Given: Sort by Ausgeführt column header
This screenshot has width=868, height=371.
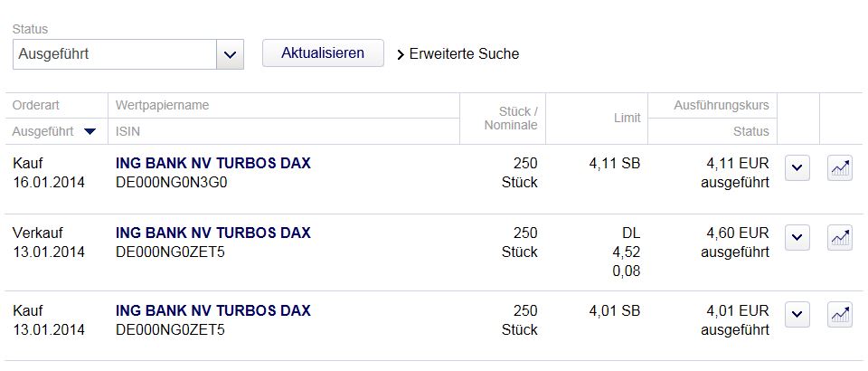Looking at the screenshot, I should 43,132.
